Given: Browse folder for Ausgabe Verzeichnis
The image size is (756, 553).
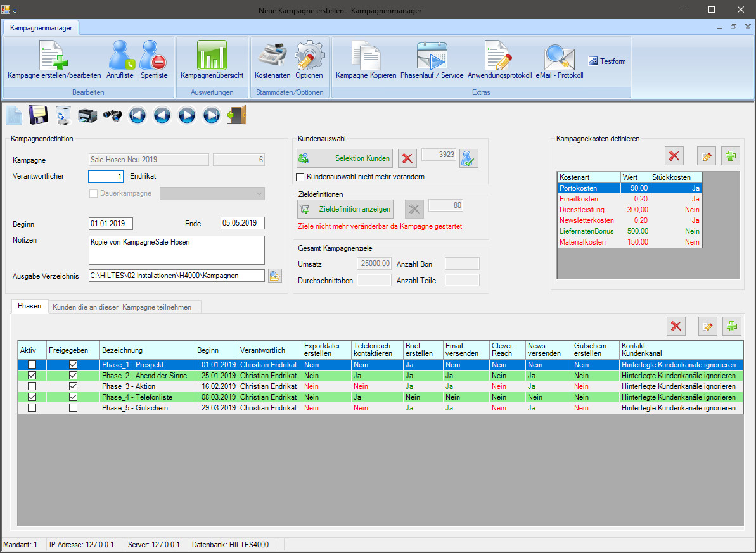Looking at the screenshot, I should 274,276.
